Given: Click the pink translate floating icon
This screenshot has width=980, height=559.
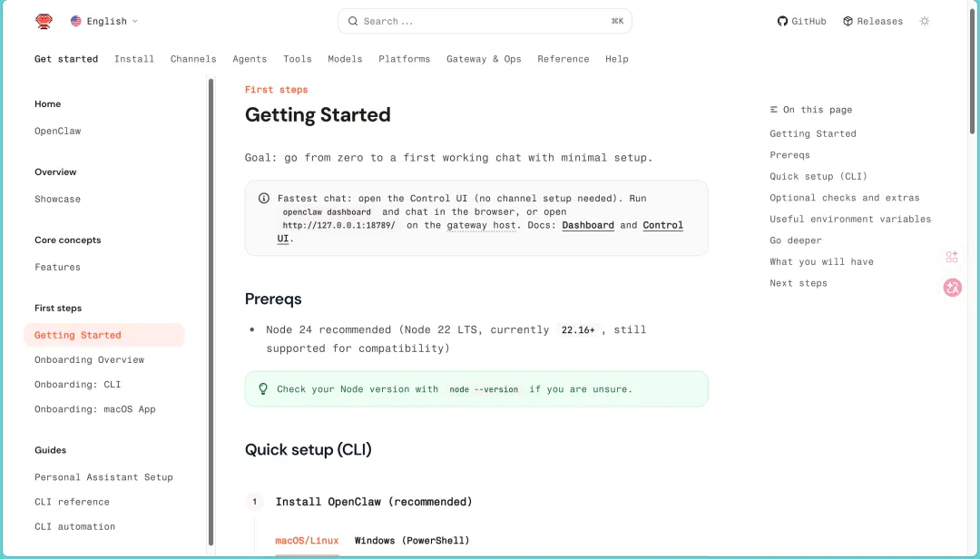Looking at the screenshot, I should [952, 288].
